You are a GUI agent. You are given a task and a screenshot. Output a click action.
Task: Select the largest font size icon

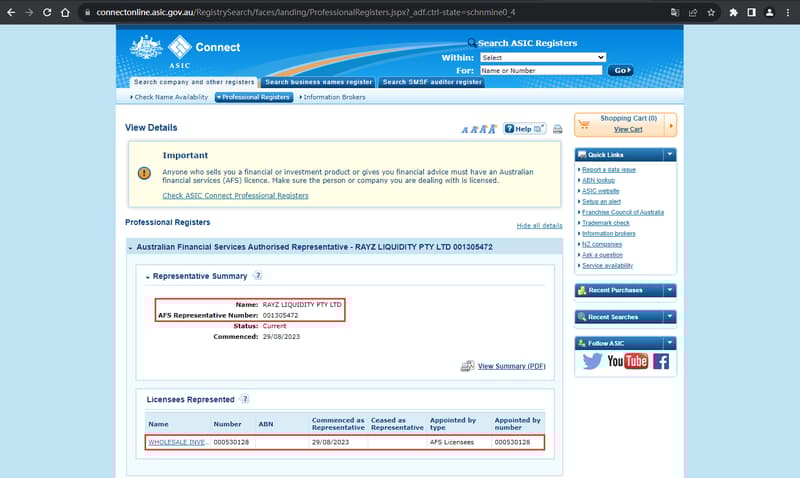[492, 129]
